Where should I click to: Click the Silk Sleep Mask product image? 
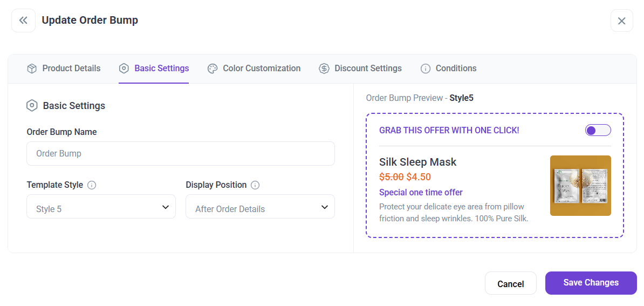[x=581, y=186]
